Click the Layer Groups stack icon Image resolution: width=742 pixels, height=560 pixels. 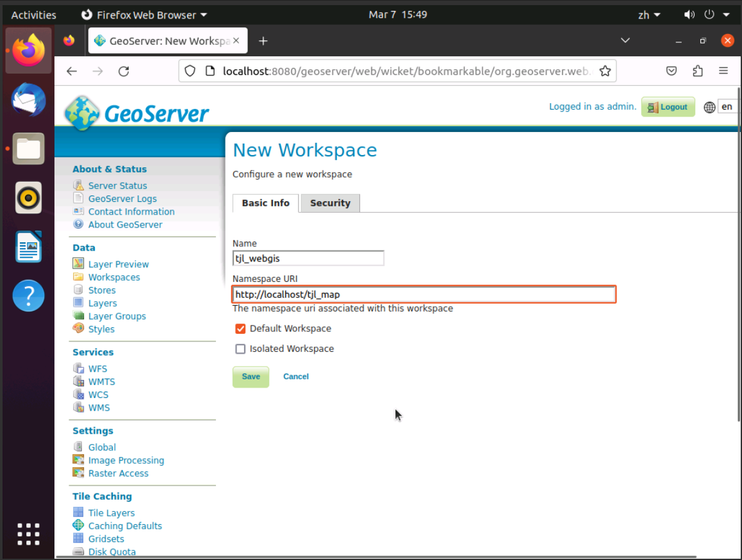pos(79,315)
